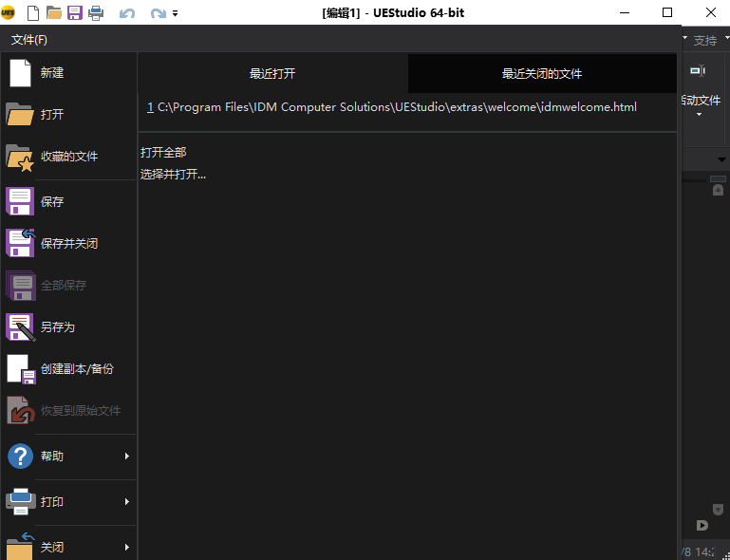Expand the 打印 submenu arrow
730x560 pixels.
point(127,502)
